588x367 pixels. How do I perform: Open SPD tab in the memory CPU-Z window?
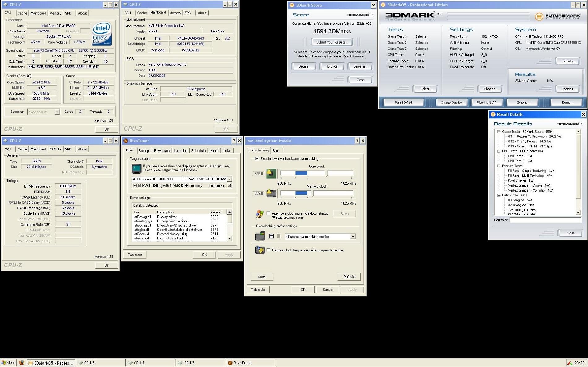coord(68,149)
